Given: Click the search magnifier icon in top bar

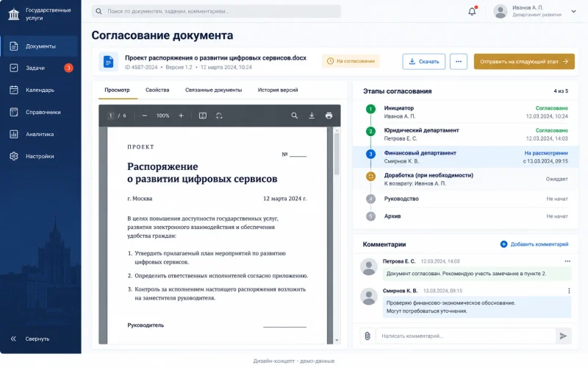Looking at the screenshot, I should (x=98, y=11).
